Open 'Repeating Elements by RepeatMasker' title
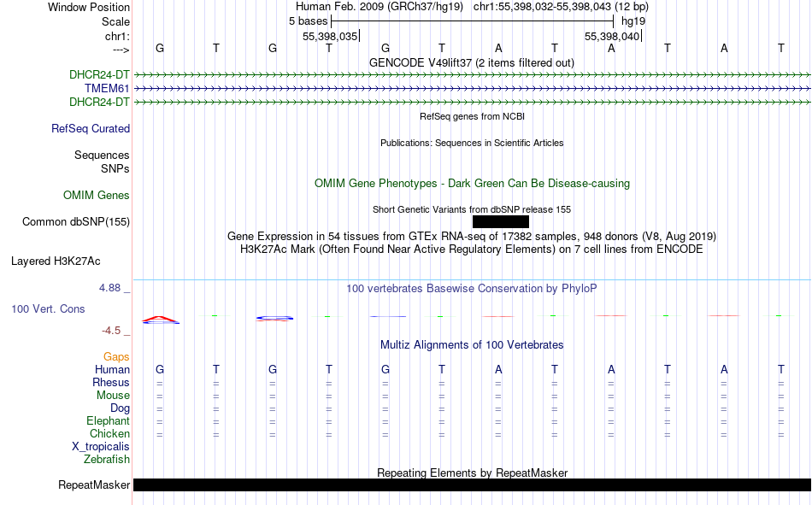Viewport: 812px width, 505px height. 472,473
